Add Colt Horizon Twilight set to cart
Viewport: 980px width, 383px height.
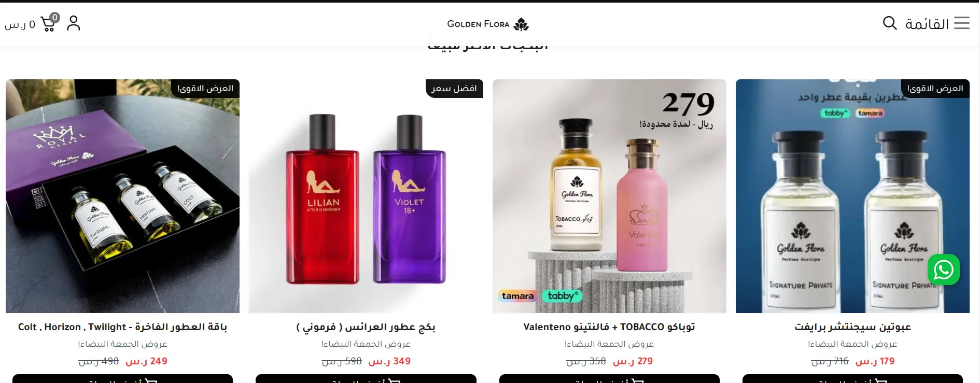[x=122, y=379]
